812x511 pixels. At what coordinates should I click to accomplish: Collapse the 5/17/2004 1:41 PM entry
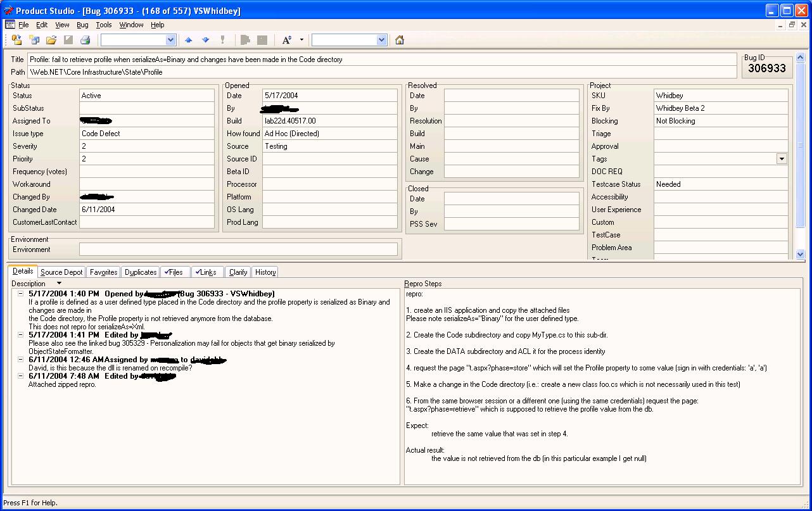click(21, 335)
